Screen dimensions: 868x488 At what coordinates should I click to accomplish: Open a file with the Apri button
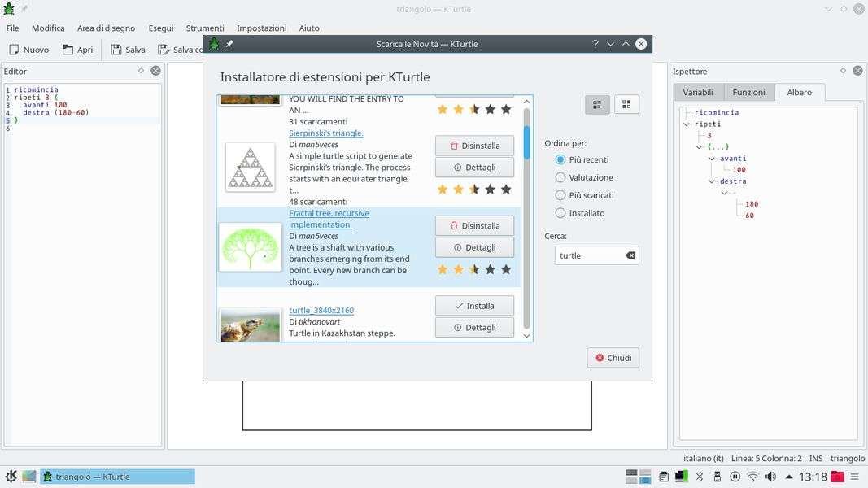77,50
